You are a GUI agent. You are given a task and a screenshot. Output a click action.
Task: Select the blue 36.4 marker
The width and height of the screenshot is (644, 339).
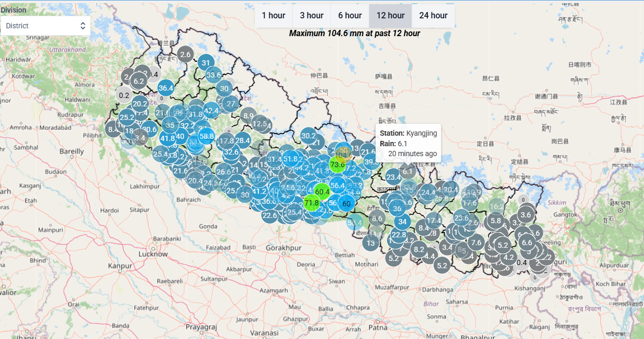(x=166, y=88)
